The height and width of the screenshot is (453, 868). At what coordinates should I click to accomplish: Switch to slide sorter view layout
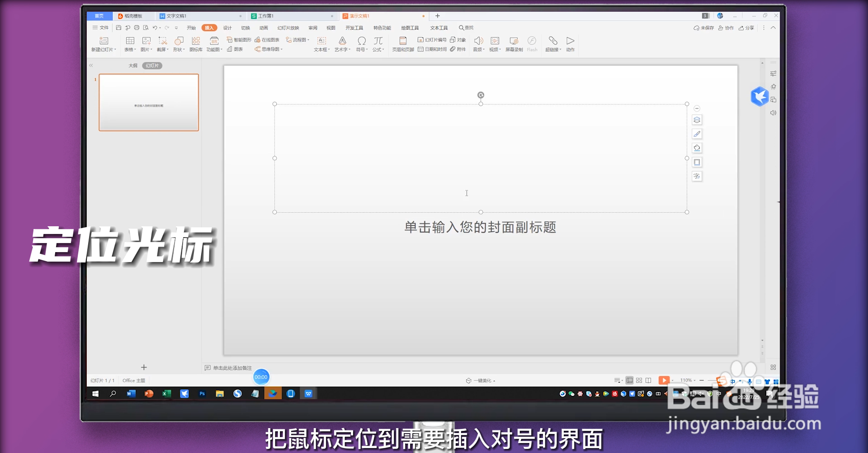pyautogui.click(x=639, y=380)
